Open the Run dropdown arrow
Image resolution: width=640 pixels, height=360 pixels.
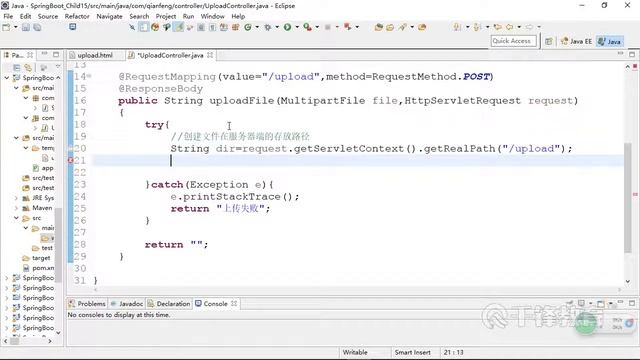point(297,27)
